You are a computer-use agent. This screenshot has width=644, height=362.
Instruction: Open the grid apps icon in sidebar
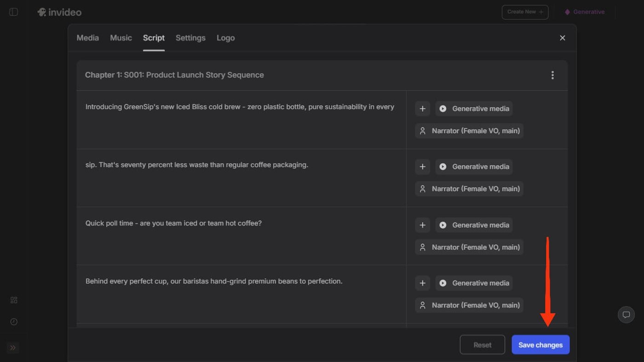[14, 300]
